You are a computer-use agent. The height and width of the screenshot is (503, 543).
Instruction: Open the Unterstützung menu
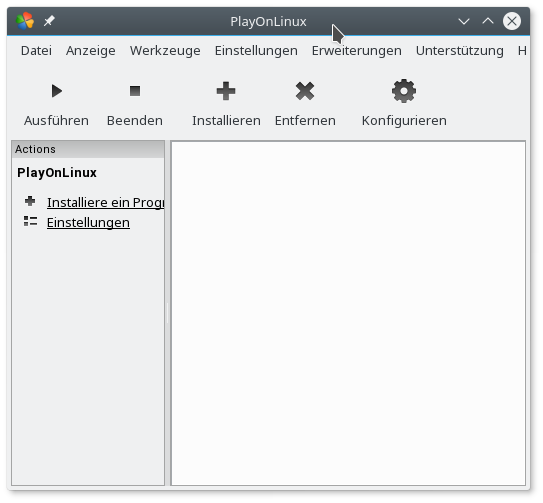[x=460, y=51]
